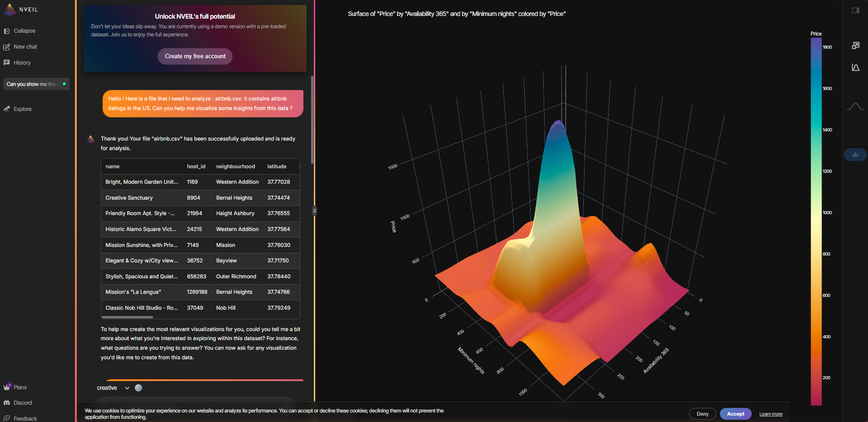Click latitude value 37.77028
The width and height of the screenshot is (868, 422).
click(278, 182)
